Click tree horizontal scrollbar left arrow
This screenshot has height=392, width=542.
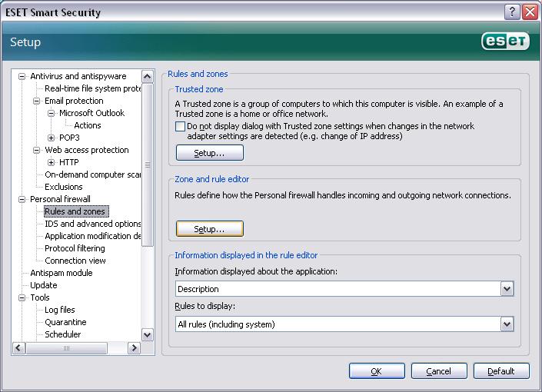click(x=18, y=348)
